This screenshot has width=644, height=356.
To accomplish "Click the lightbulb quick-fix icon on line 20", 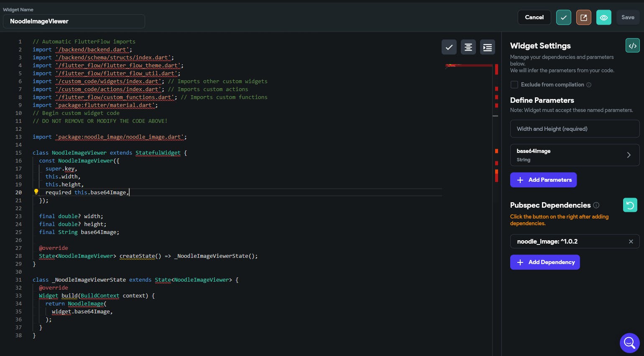I will (36, 192).
